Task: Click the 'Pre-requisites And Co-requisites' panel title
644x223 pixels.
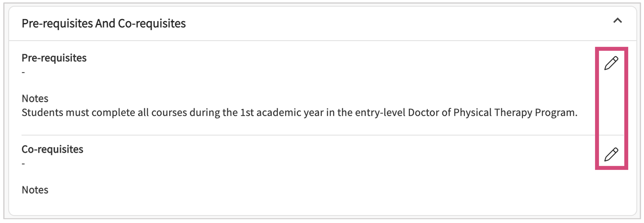Action: (103, 23)
